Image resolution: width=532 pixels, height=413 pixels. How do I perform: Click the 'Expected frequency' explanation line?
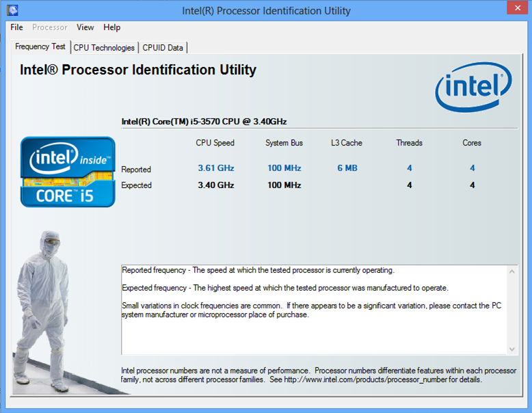(x=285, y=288)
